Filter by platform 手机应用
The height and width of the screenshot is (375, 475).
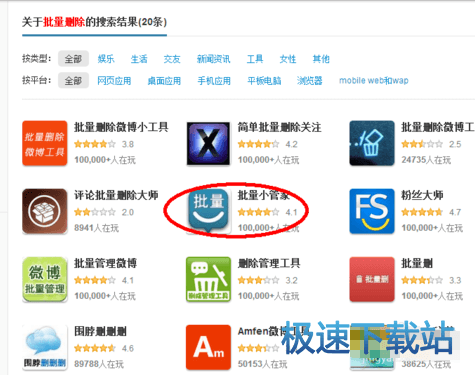click(x=214, y=81)
